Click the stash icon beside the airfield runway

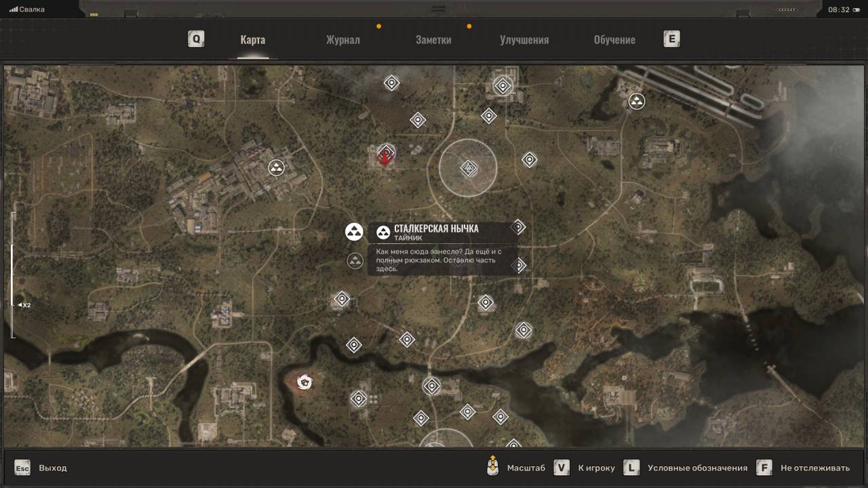click(x=636, y=102)
